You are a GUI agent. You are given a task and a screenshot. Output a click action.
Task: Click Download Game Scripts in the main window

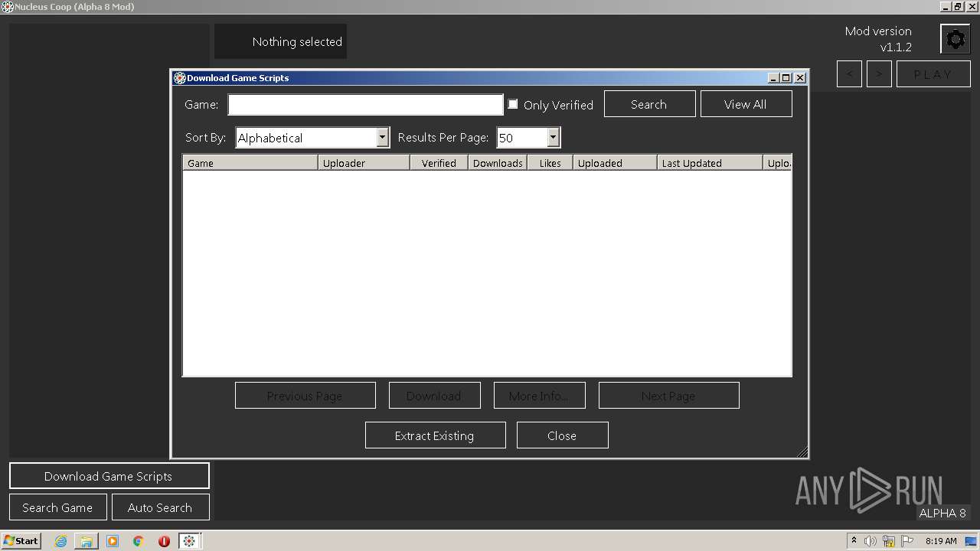(109, 476)
